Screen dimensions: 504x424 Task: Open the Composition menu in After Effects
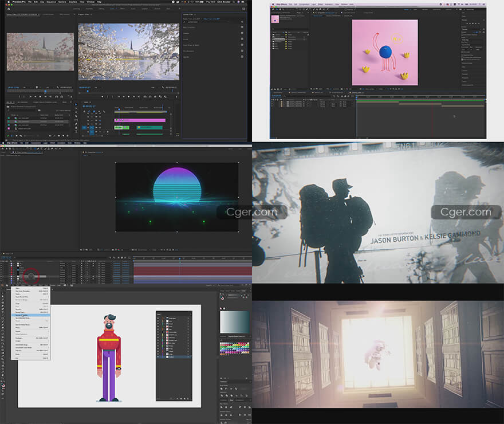(304, 5)
